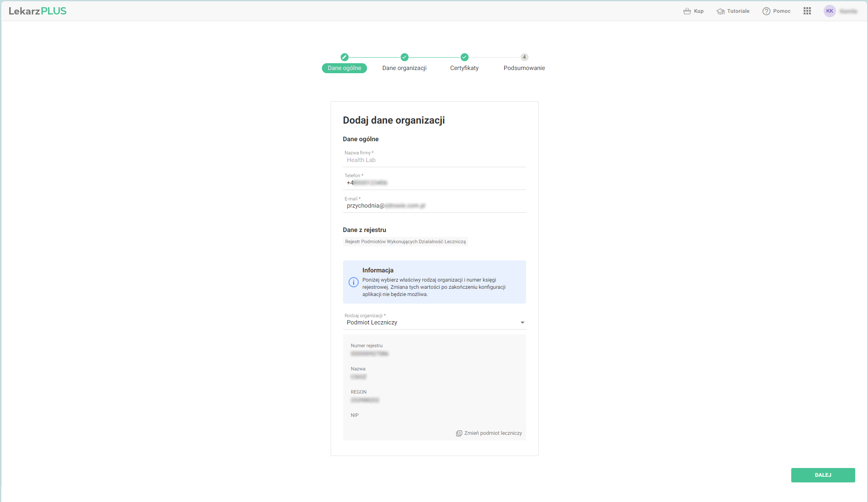Select the Certyfikaty step label

[464, 68]
